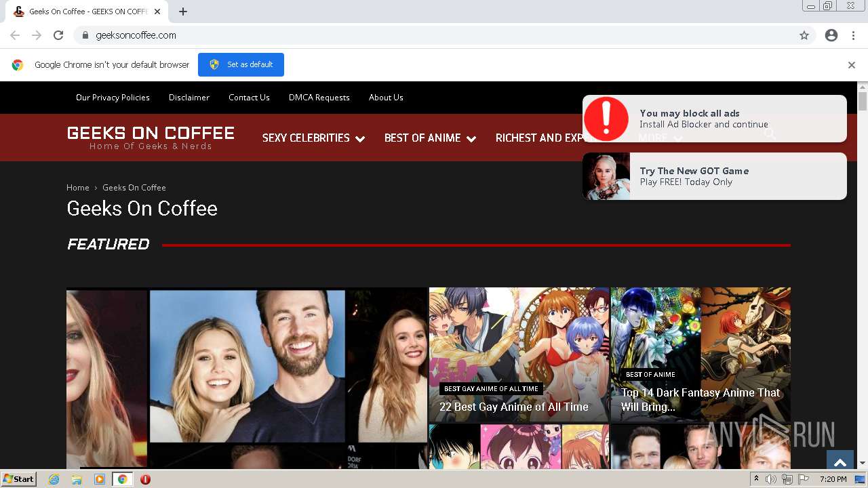Click the action center flag icon
Viewport: 868px width, 488px height.
click(x=803, y=479)
